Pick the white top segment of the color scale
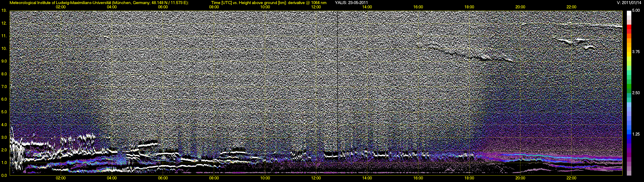This screenshot has width=644, height=182. pos(629,13)
